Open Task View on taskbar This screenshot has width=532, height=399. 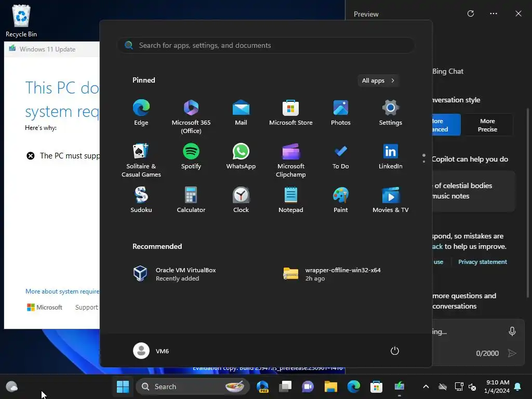click(x=285, y=387)
